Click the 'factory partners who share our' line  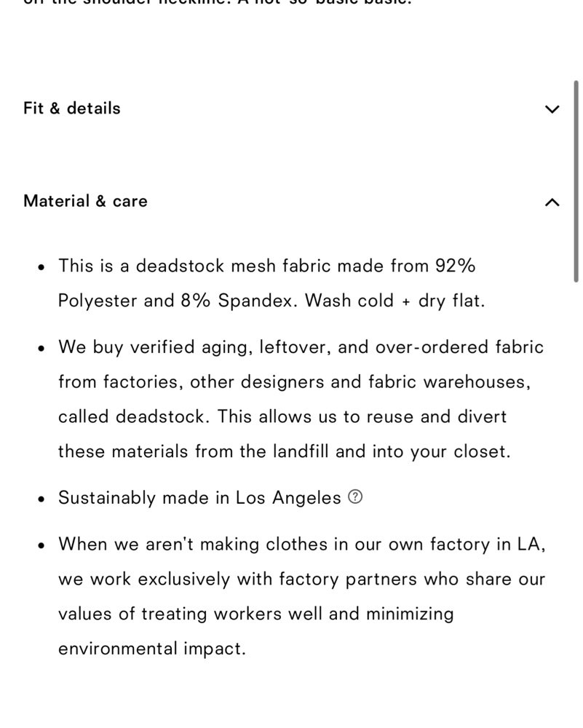302,579
